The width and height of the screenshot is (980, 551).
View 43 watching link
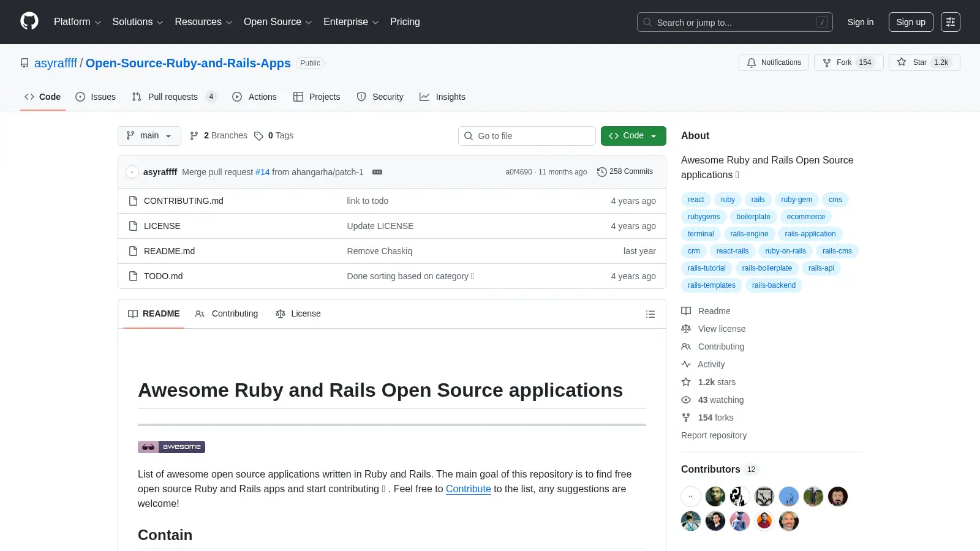click(712, 400)
